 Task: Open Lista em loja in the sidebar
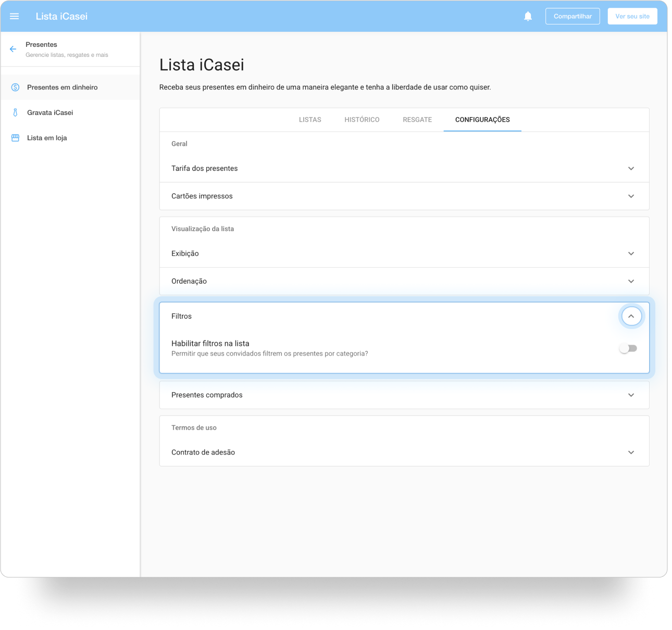pyautogui.click(x=70, y=138)
